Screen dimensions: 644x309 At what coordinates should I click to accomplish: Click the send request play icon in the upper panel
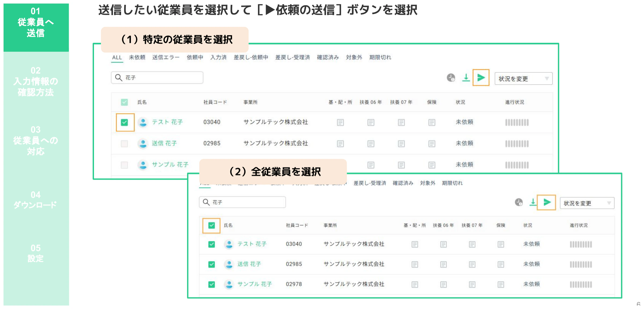(x=481, y=78)
